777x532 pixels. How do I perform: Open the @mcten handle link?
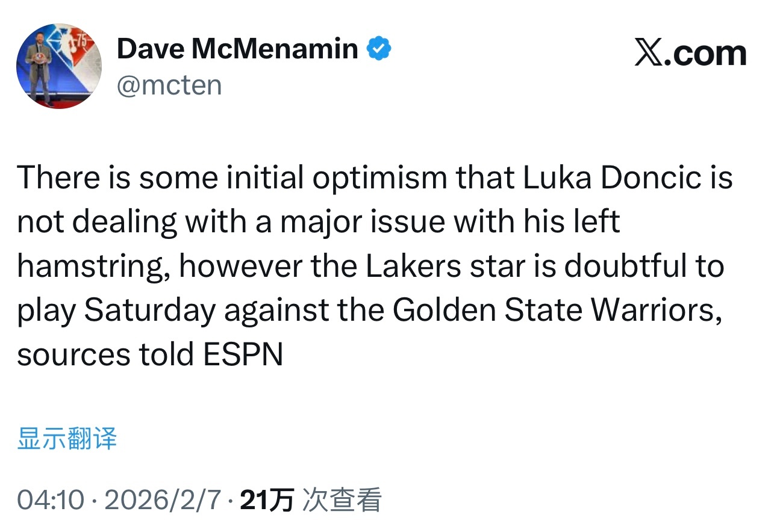click(x=169, y=85)
